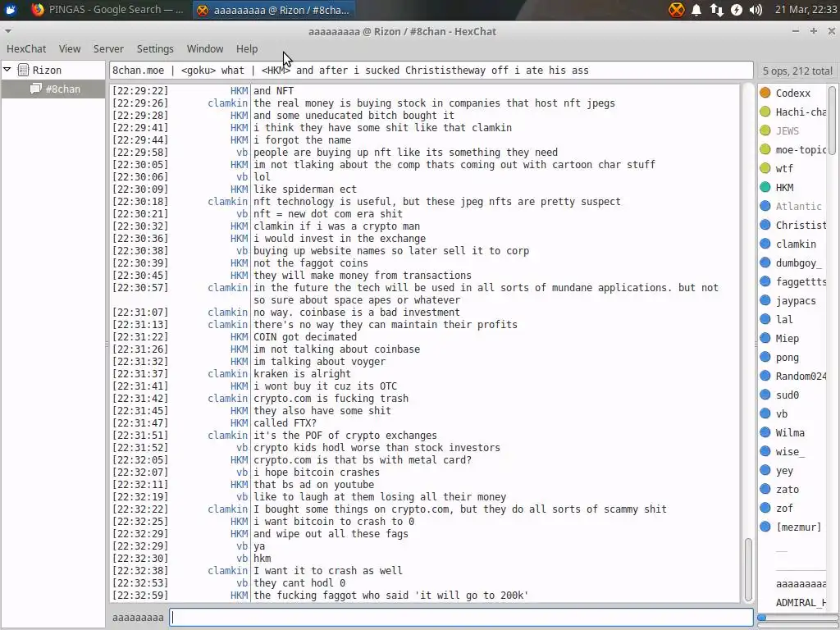Viewport: 840px width, 630px height.
Task: Select vb user in user list
Action: [x=793, y=413]
